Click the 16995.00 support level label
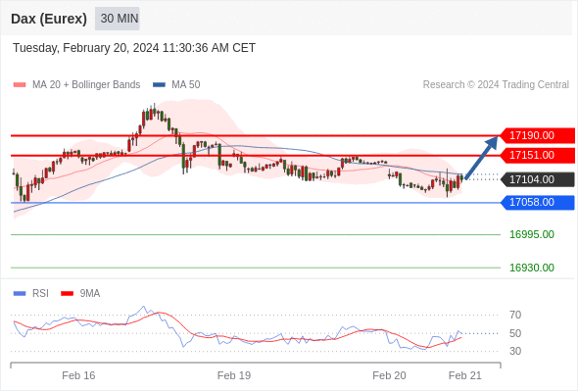Viewport: 578px width, 392px height. (532, 234)
